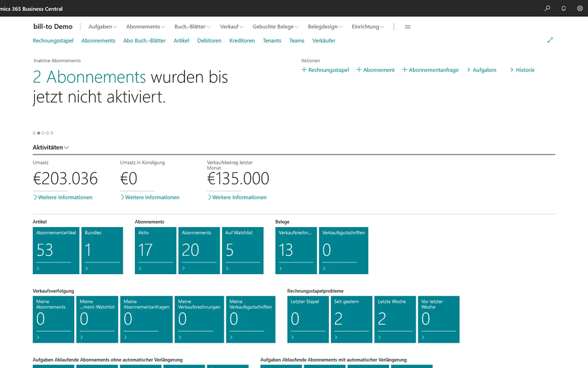The height and width of the screenshot is (368, 588).
Task: Click plus icon for Rechnungsstapel action
Action: point(304,70)
